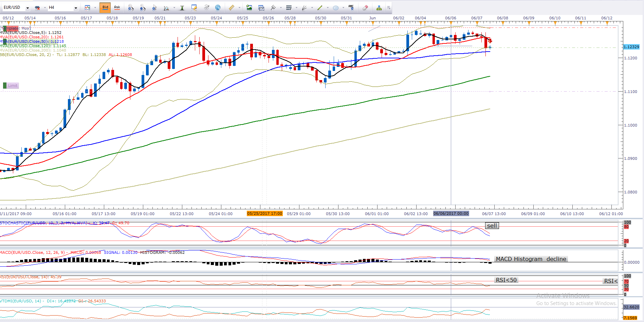Click the zoom in magnifier icon
644x322 pixels.
coord(131,7)
